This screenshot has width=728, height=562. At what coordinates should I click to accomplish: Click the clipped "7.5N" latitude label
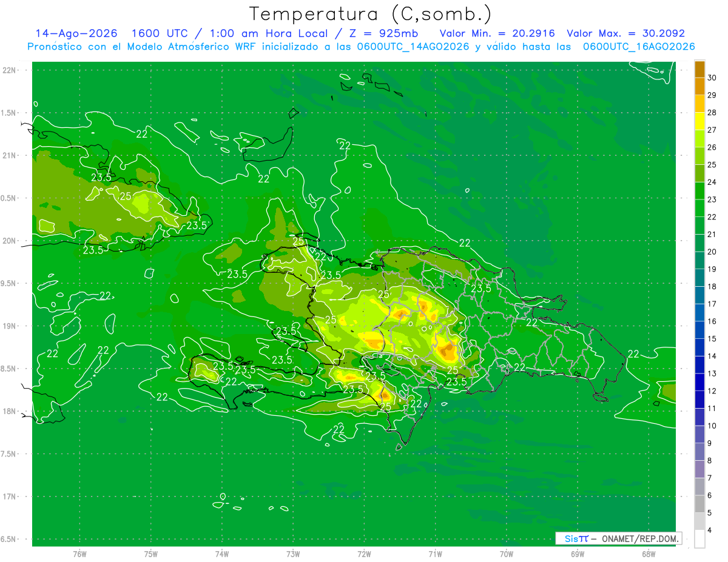click(8, 454)
